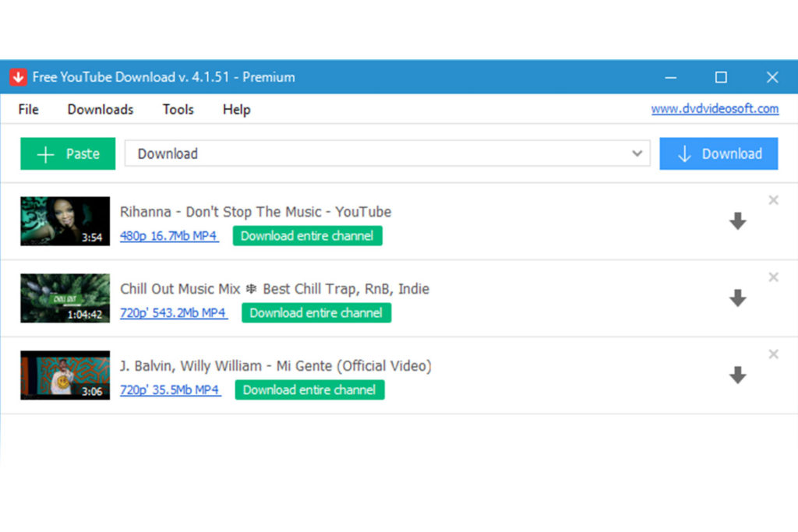This screenshot has width=798, height=532.
Task: Download entire channel for Chill Out Mix
Action: click(x=316, y=313)
